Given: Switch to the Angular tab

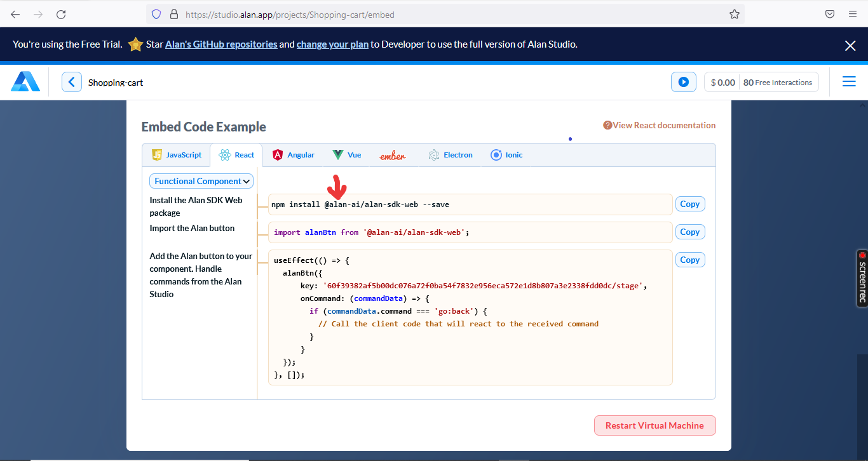Looking at the screenshot, I should click(294, 155).
